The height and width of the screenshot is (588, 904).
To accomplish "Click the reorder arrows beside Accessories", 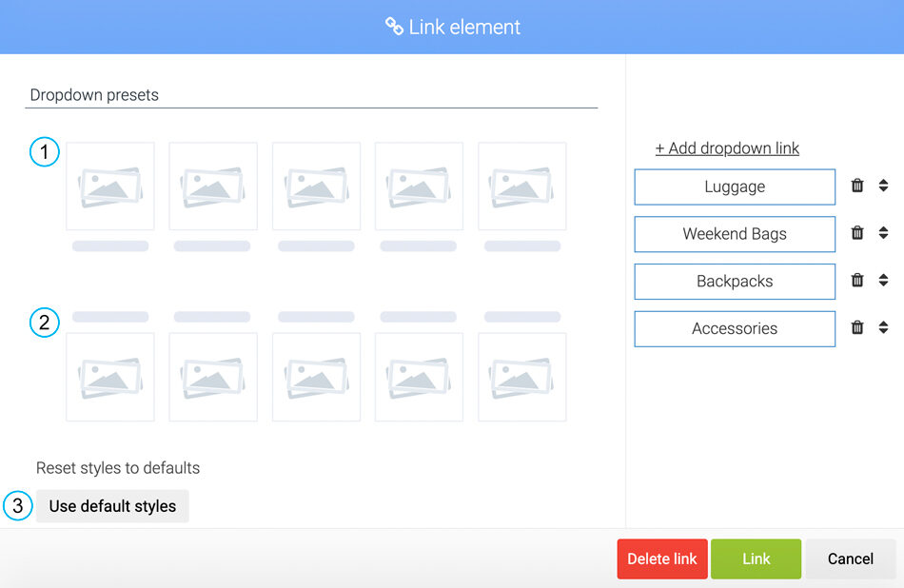I will tap(884, 327).
